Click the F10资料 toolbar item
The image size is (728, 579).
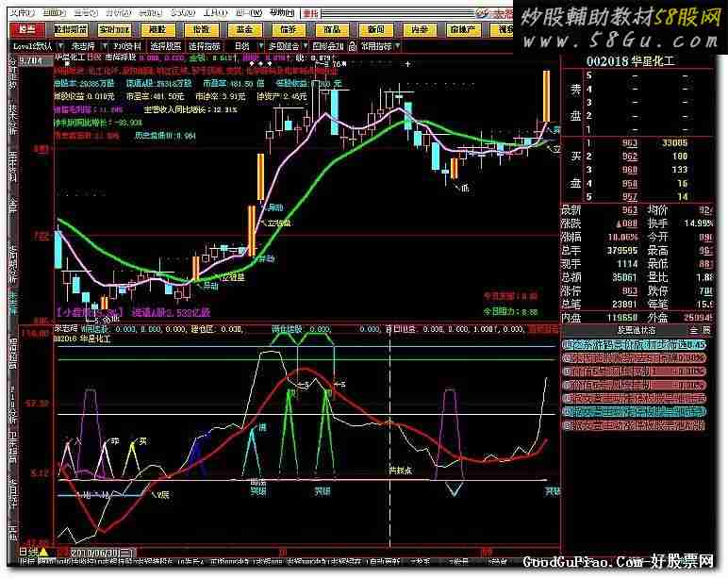[x=127, y=46]
